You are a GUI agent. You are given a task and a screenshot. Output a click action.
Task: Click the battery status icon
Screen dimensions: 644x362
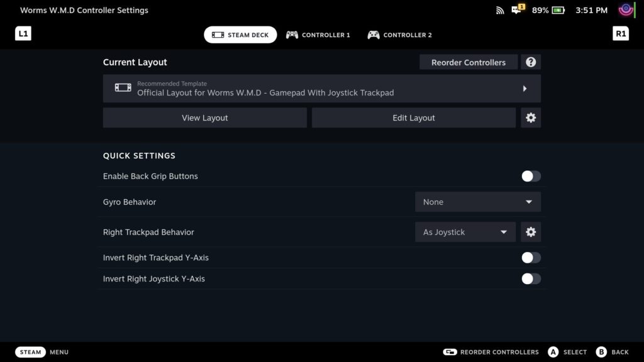558,10
